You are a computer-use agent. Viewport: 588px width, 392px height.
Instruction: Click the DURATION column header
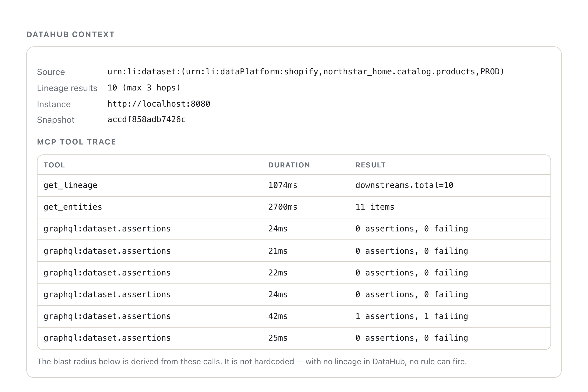click(289, 165)
